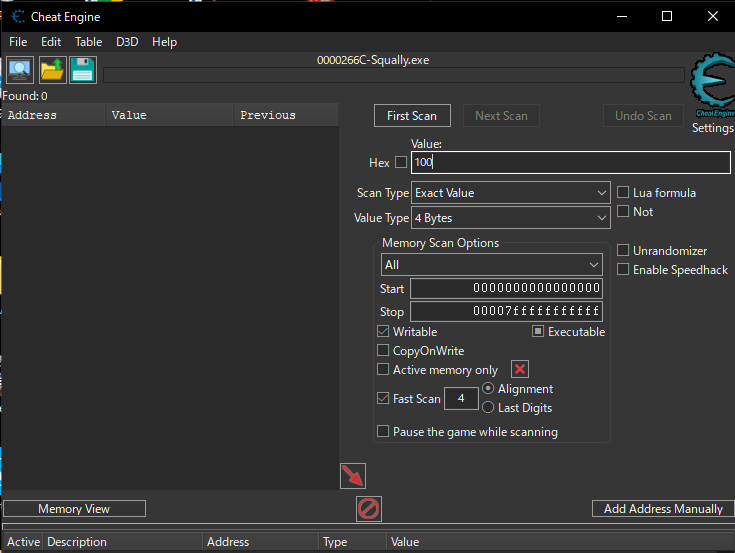Click the Type column header
Image resolution: width=735 pixels, height=553 pixels.
point(353,542)
